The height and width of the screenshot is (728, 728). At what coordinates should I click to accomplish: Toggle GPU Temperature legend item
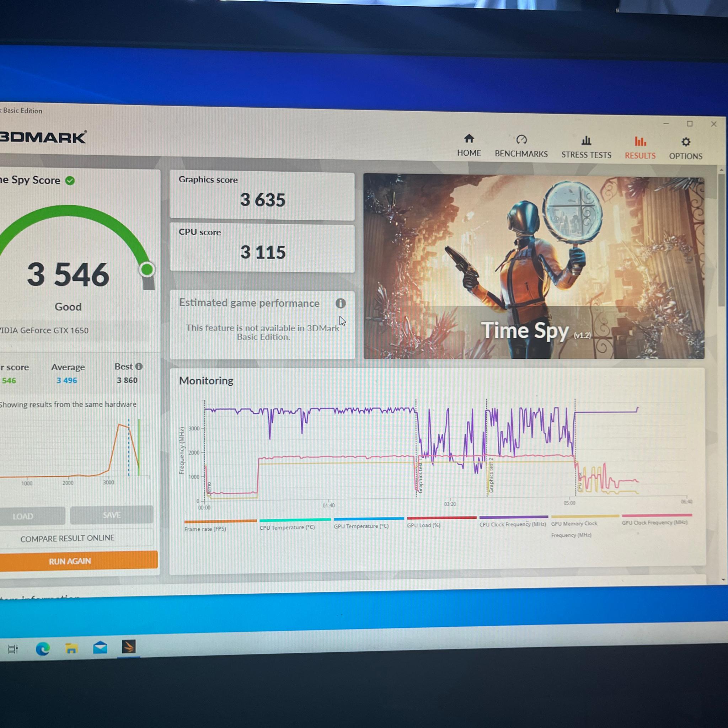point(368,523)
